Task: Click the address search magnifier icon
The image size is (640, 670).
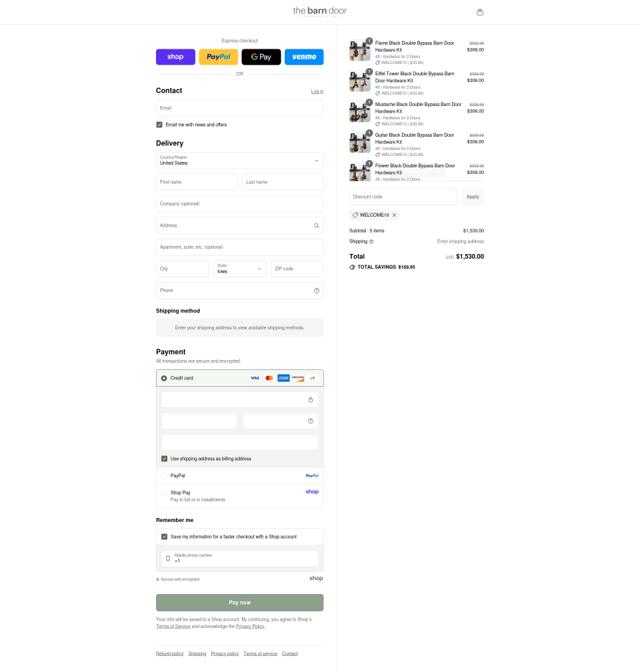Action: [317, 226]
